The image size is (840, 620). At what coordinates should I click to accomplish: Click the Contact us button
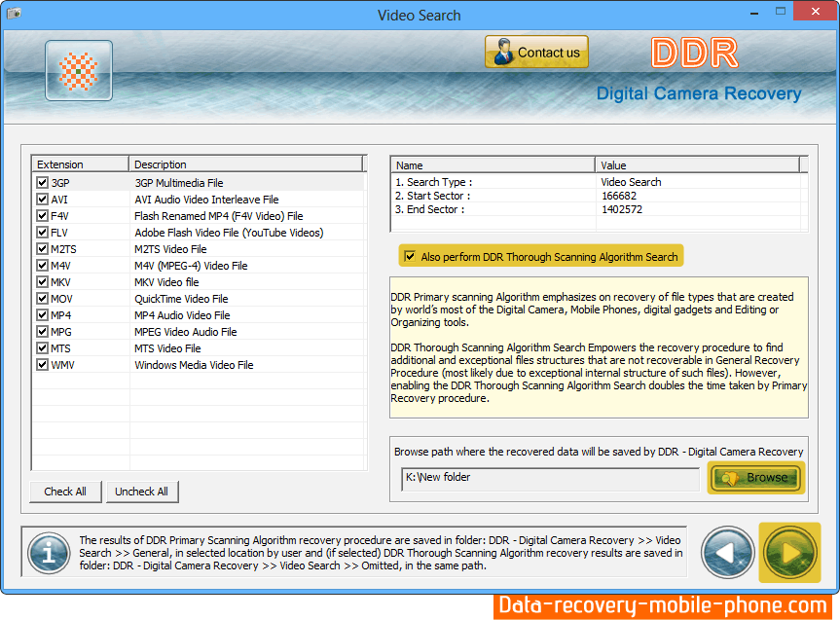[536, 53]
